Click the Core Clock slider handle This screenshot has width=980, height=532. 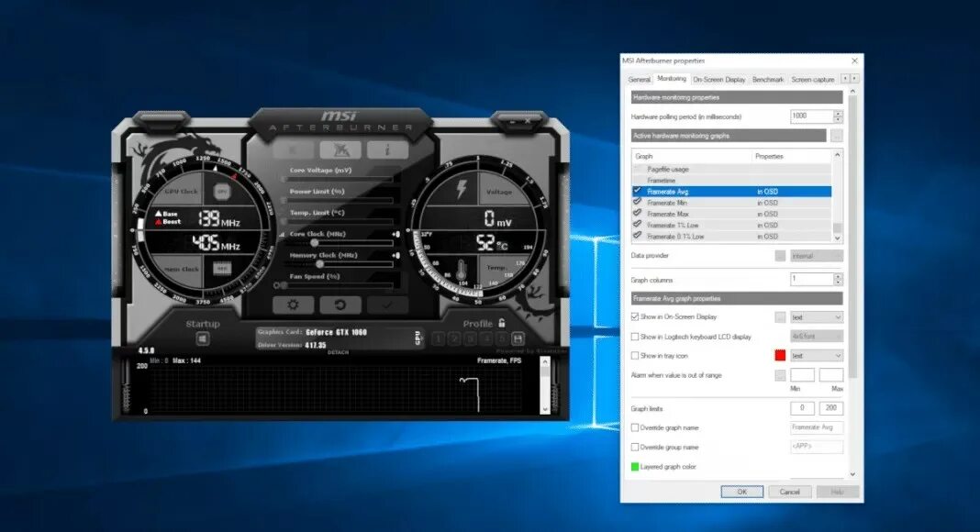click(x=315, y=243)
